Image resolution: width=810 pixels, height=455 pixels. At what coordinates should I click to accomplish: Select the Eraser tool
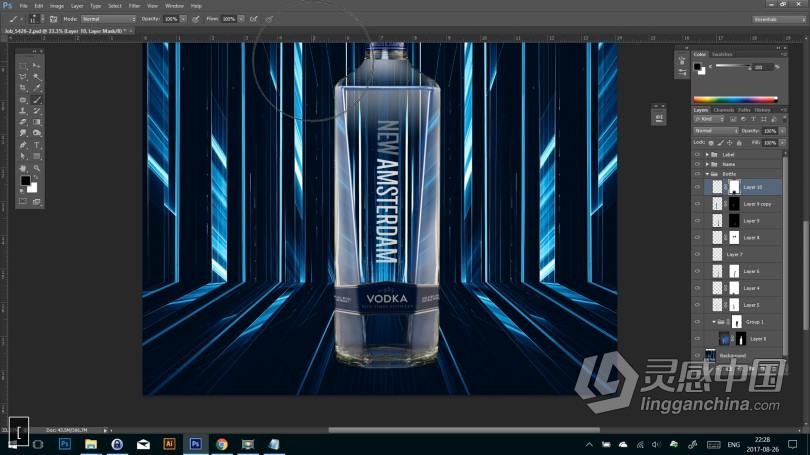(x=23, y=122)
